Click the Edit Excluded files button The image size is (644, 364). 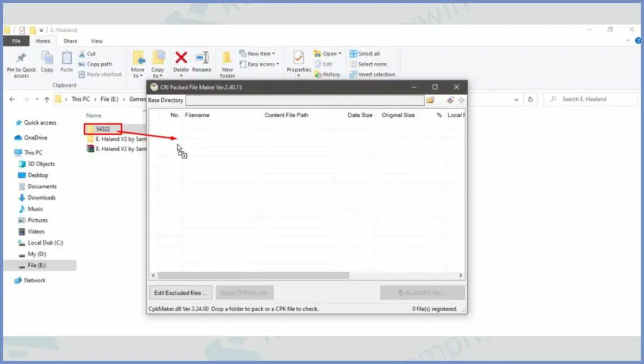180,293
